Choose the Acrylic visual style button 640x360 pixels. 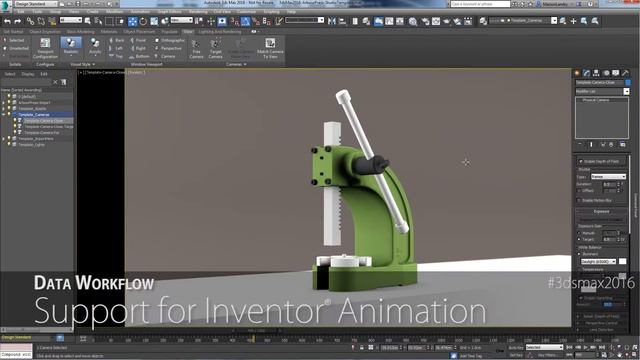(x=95, y=47)
